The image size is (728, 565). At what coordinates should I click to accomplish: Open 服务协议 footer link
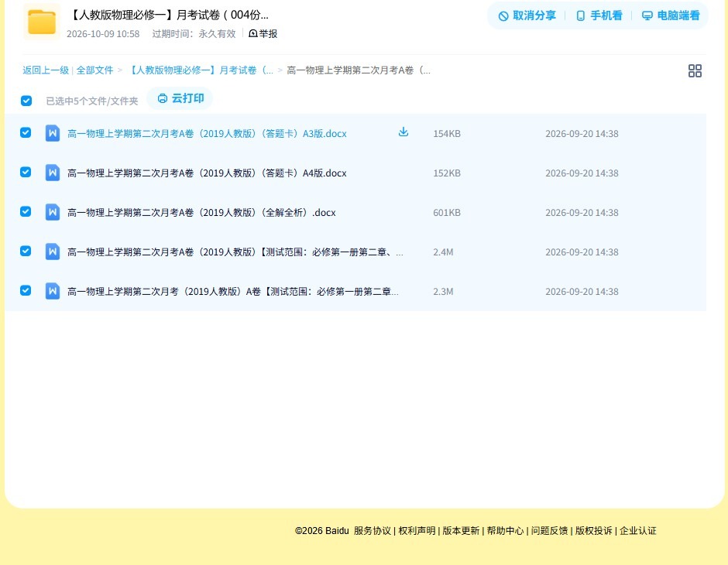pos(373,531)
